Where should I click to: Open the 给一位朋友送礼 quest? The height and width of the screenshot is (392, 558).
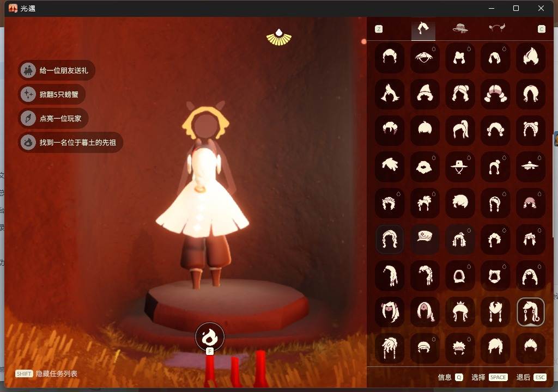pyautogui.click(x=57, y=70)
